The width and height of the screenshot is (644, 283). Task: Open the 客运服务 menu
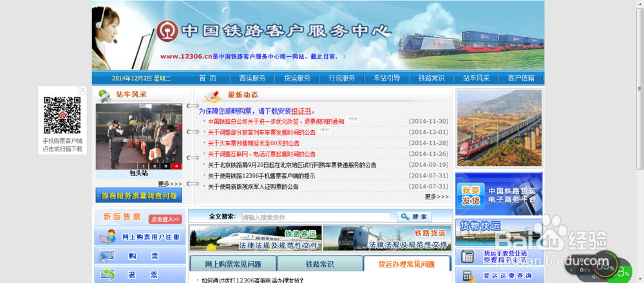252,78
